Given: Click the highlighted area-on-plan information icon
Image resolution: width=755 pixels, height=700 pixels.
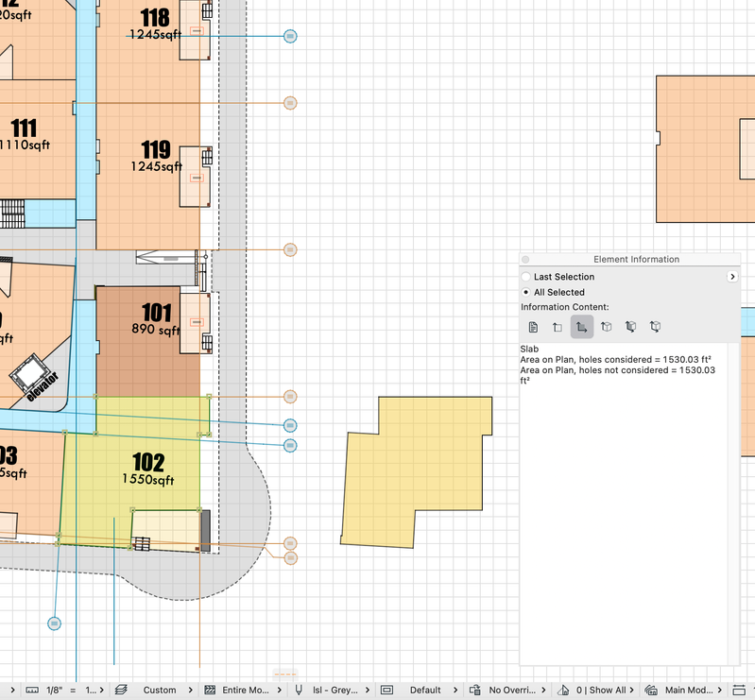Looking at the screenshot, I should 582,327.
